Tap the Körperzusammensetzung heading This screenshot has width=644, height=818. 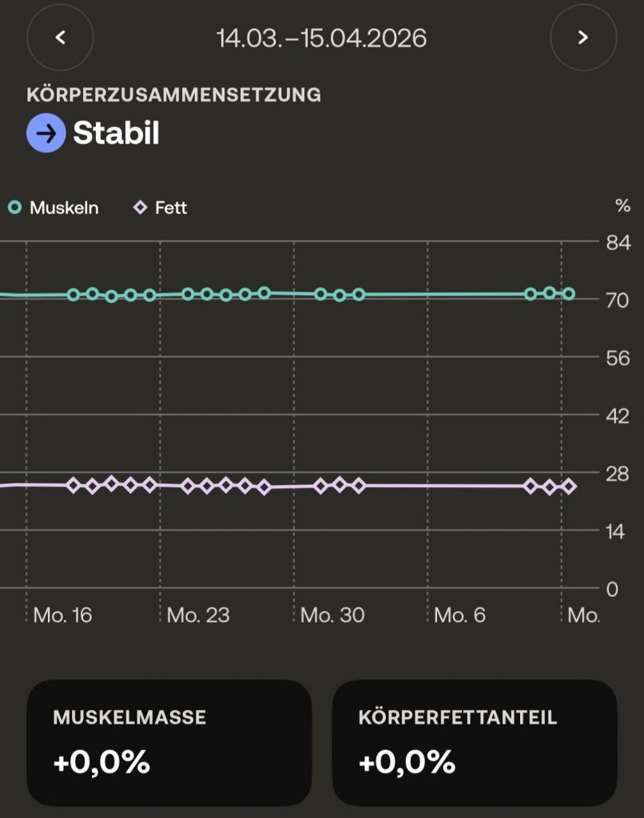coord(174,95)
